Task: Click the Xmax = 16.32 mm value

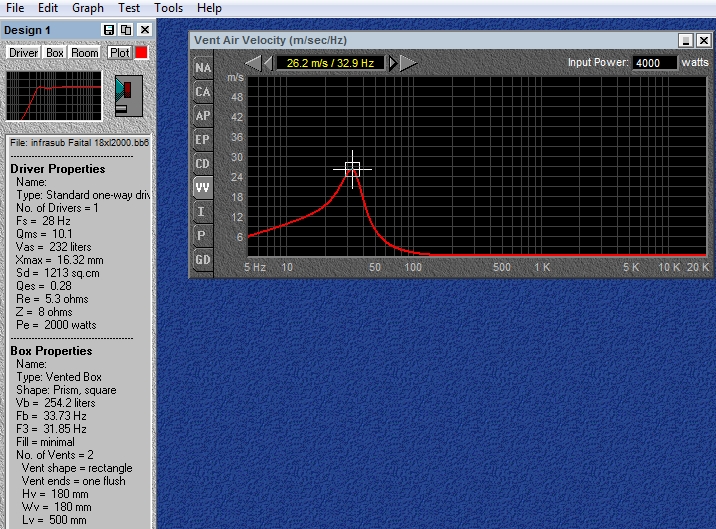Action: click(x=59, y=260)
